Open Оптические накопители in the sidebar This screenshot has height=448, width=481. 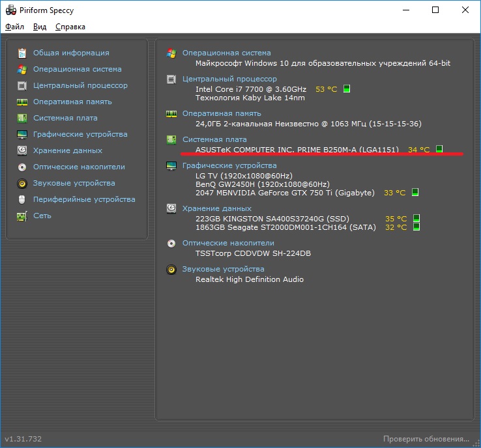(79, 167)
